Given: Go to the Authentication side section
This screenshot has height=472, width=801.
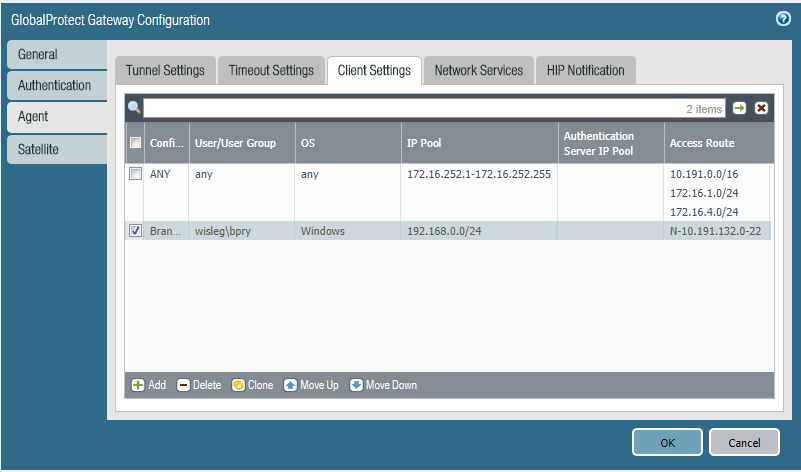Looking at the screenshot, I should 55,86.
